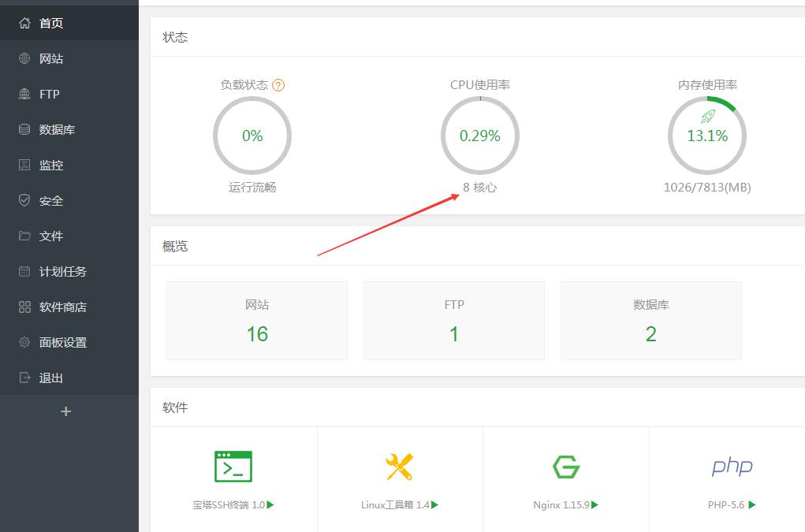Open 数据库 in the sidebar
The width and height of the screenshot is (805, 532).
pos(57,130)
